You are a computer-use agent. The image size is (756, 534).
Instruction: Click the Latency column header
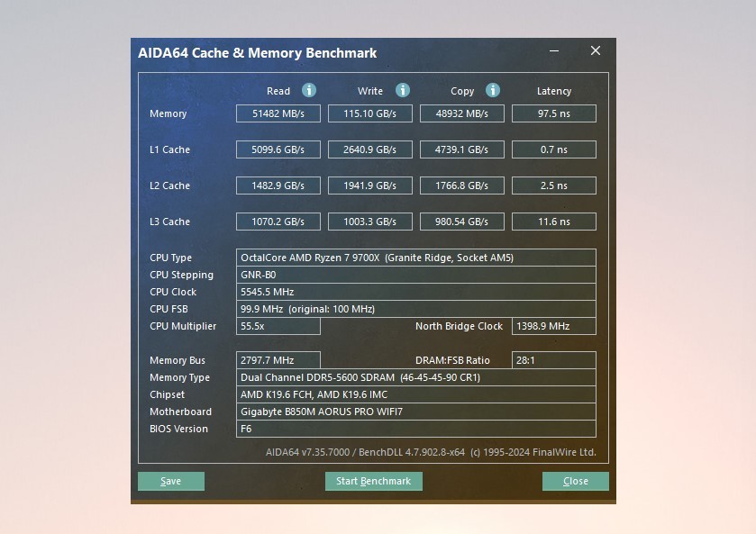click(x=554, y=91)
